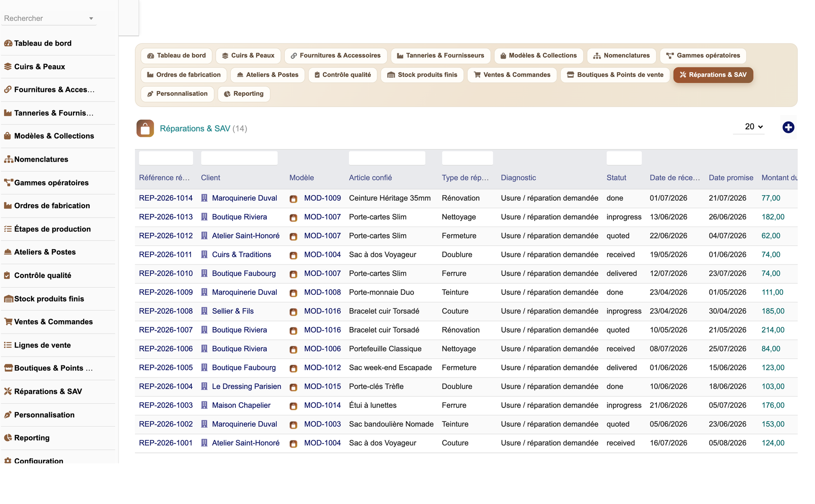Open Tableau de bord in the sidebar
The height and width of the screenshot is (504, 815).
43,43
